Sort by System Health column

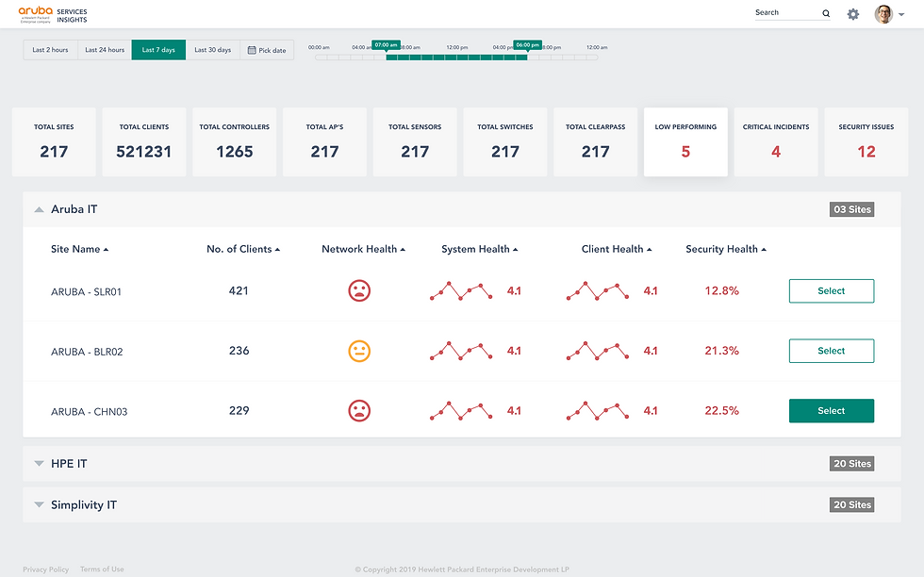pyautogui.click(x=479, y=249)
